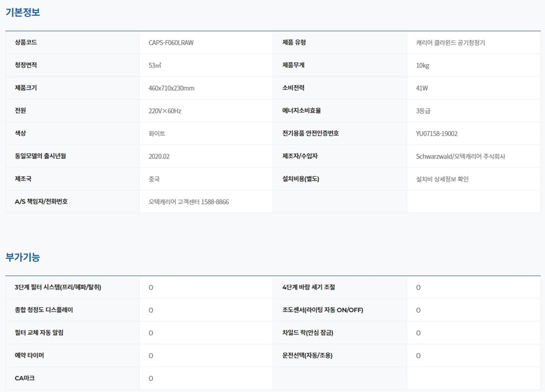The height and width of the screenshot is (392, 545).
Task: Click the 예약 타이머 feature label
Action: coord(29,355)
